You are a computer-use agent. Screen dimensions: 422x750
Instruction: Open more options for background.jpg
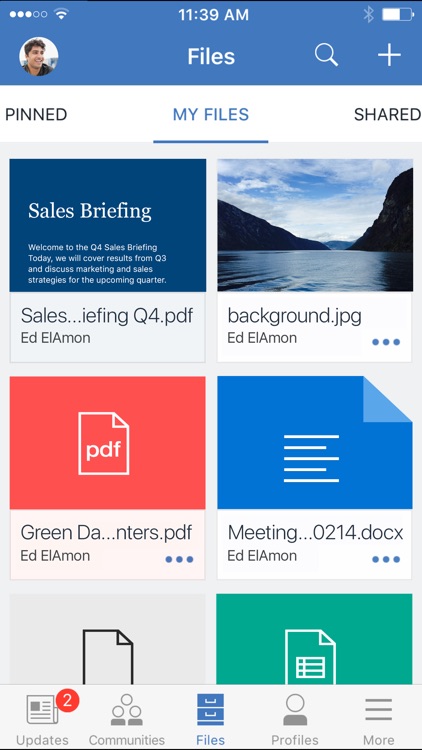[386, 342]
